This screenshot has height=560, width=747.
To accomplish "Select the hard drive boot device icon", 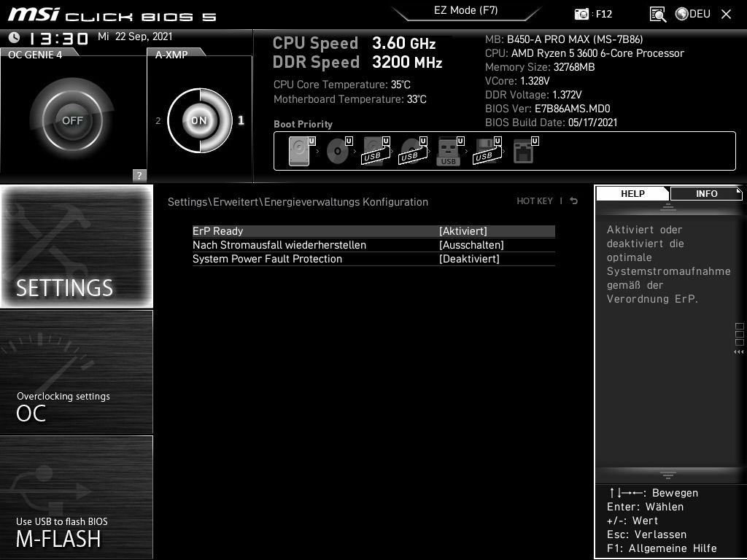I will point(298,149).
